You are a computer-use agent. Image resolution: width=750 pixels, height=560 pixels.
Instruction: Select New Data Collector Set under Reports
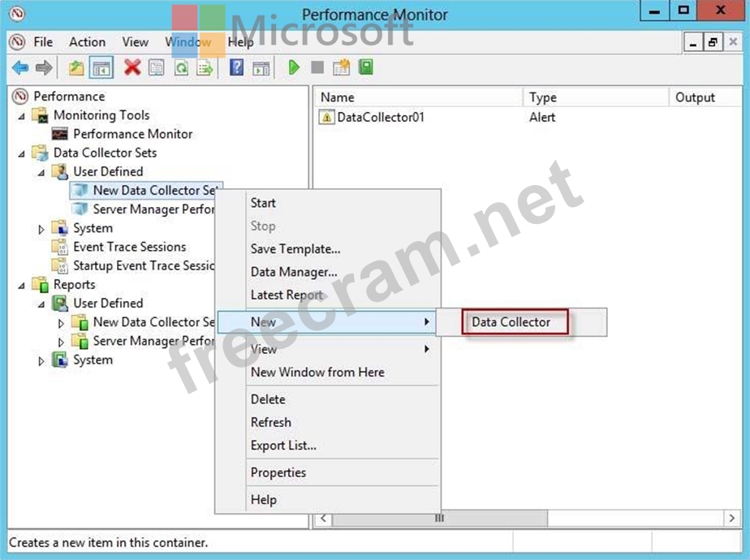click(x=153, y=322)
